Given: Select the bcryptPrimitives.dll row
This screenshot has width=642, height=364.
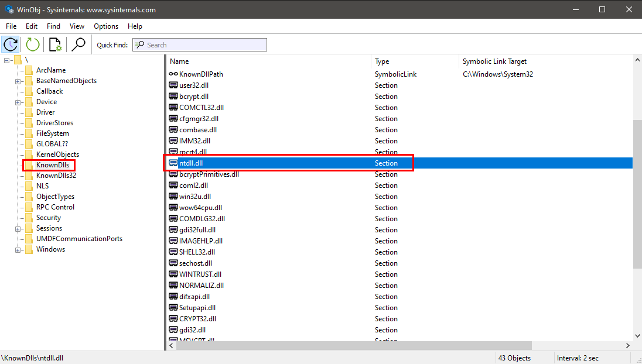Looking at the screenshot, I should [400, 174].
